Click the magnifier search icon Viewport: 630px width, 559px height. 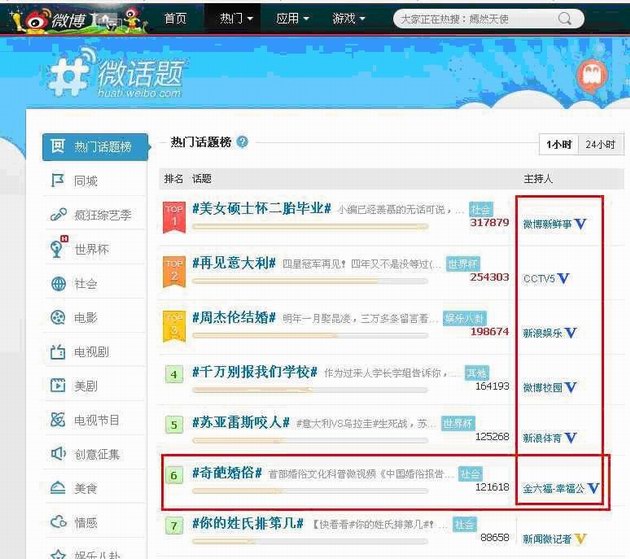565,18
